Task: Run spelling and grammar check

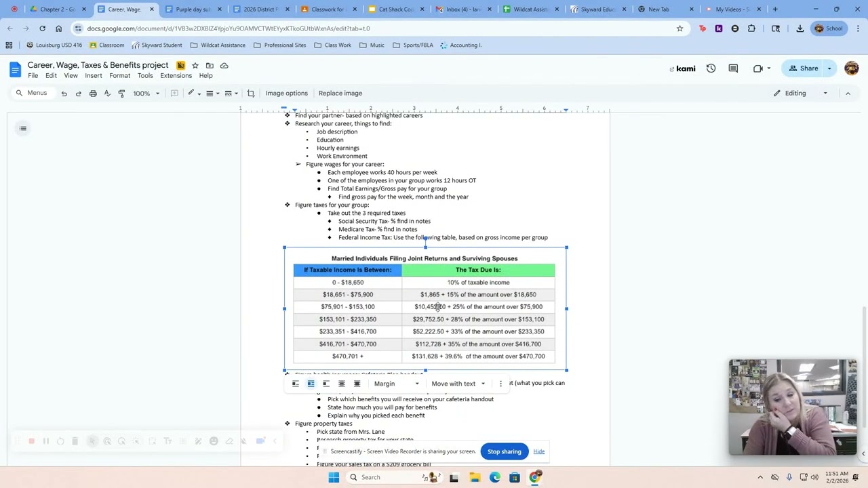Action: [107, 94]
